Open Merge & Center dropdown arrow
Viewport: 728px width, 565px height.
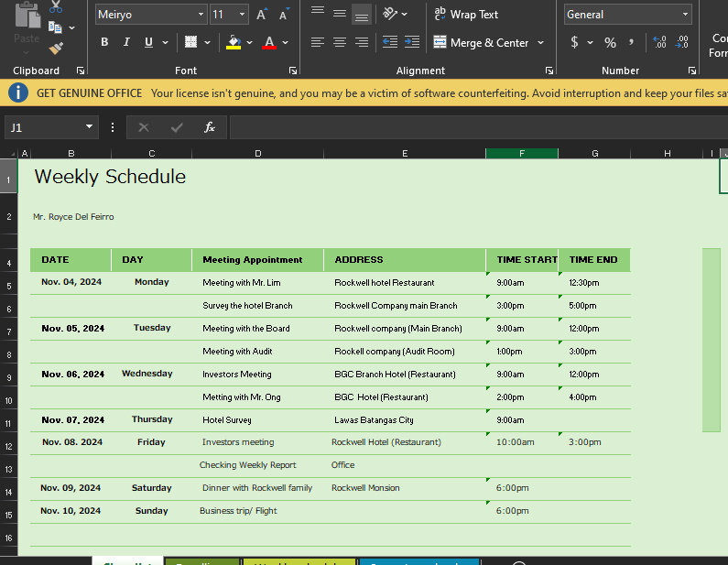(x=541, y=43)
